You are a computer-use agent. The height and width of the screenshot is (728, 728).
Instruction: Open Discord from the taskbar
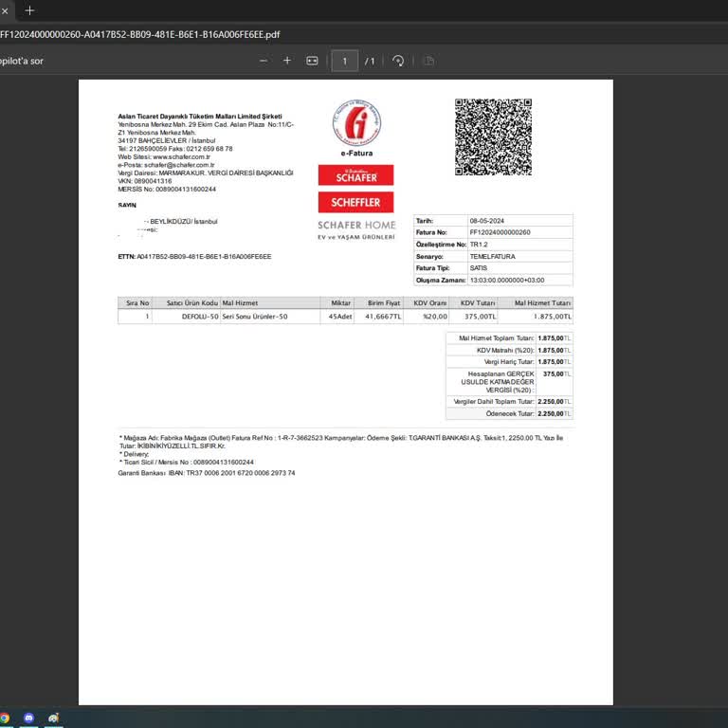tap(28, 718)
